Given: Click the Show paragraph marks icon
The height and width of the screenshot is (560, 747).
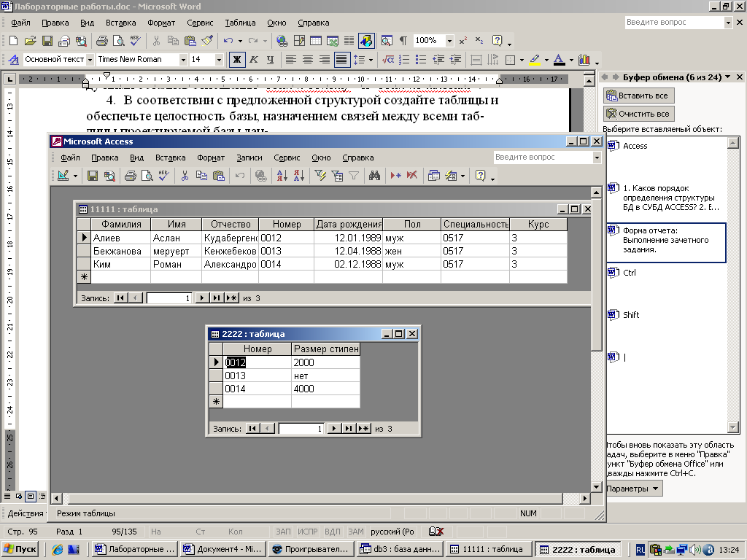Looking at the screenshot, I should pos(403,41).
